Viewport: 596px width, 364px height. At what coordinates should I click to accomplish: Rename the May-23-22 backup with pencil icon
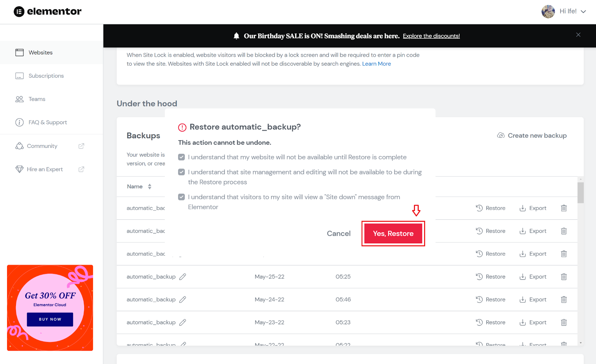[183, 323]
